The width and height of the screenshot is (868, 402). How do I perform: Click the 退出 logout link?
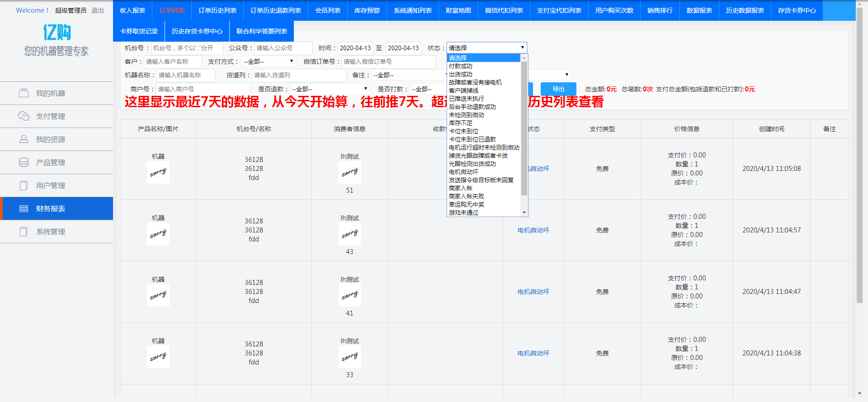(x=98, y=10)
